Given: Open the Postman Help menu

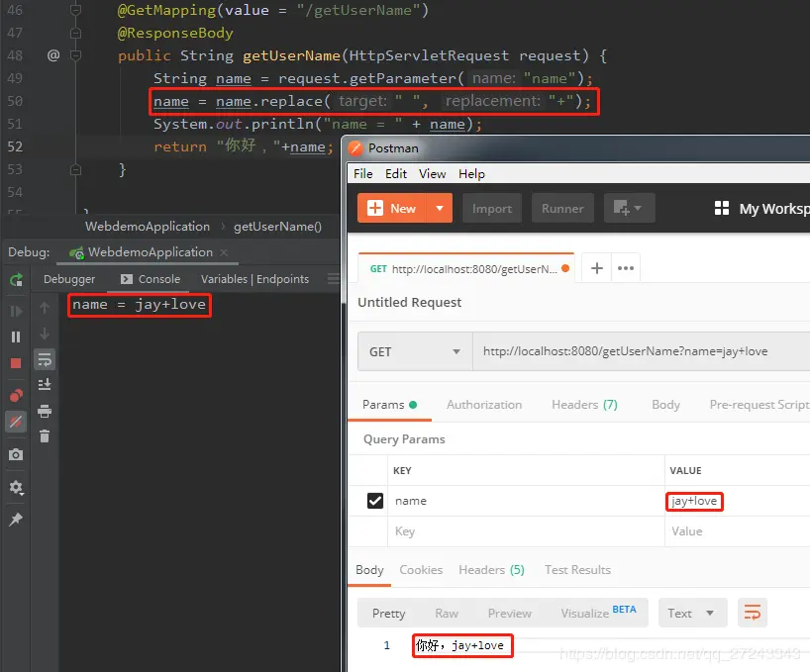Looking at the screenshot, I should tap(471, 174).
